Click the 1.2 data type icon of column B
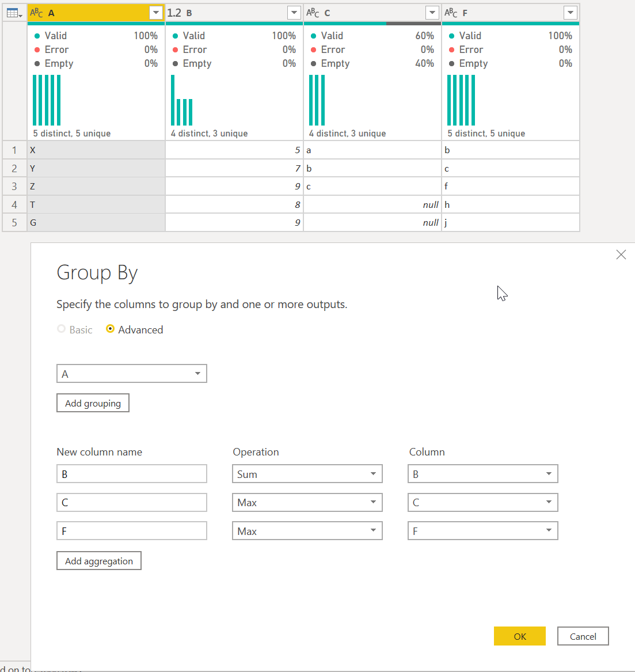 [174, 13]
